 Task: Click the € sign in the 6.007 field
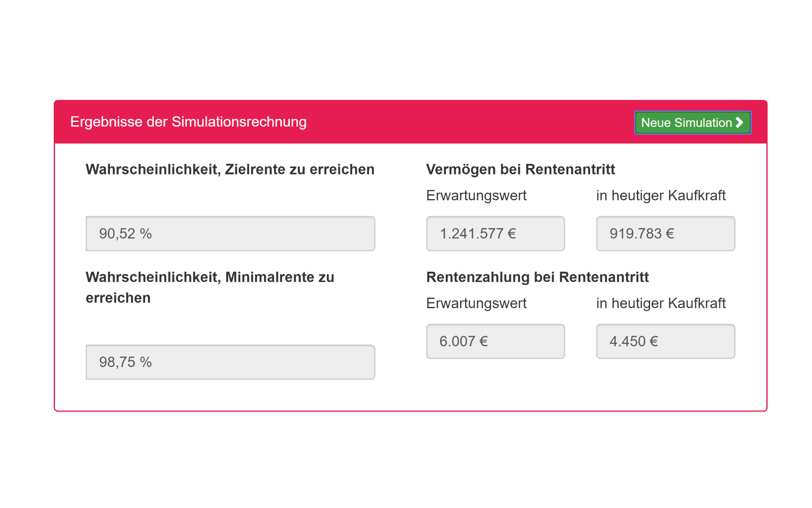tap(484, 341)
